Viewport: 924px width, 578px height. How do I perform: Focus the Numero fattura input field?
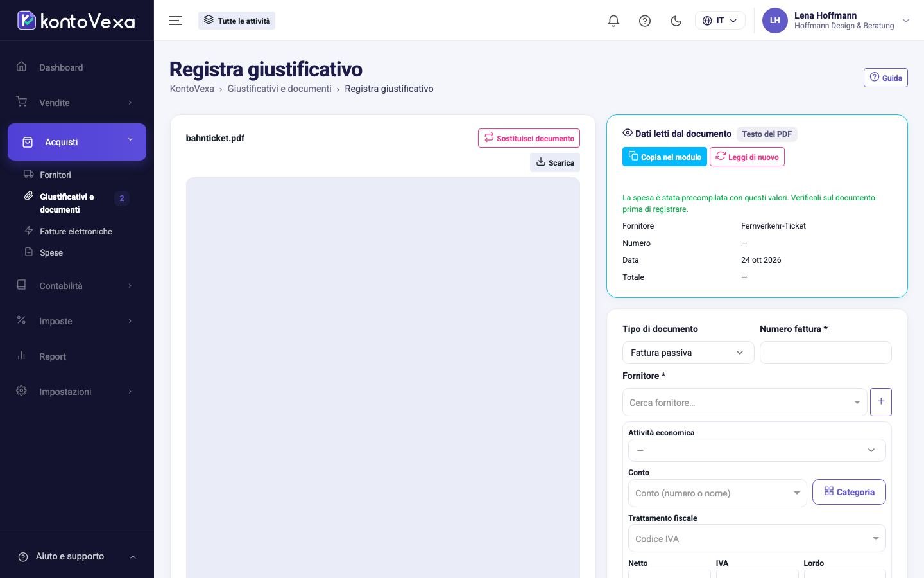tap(826, 353)
